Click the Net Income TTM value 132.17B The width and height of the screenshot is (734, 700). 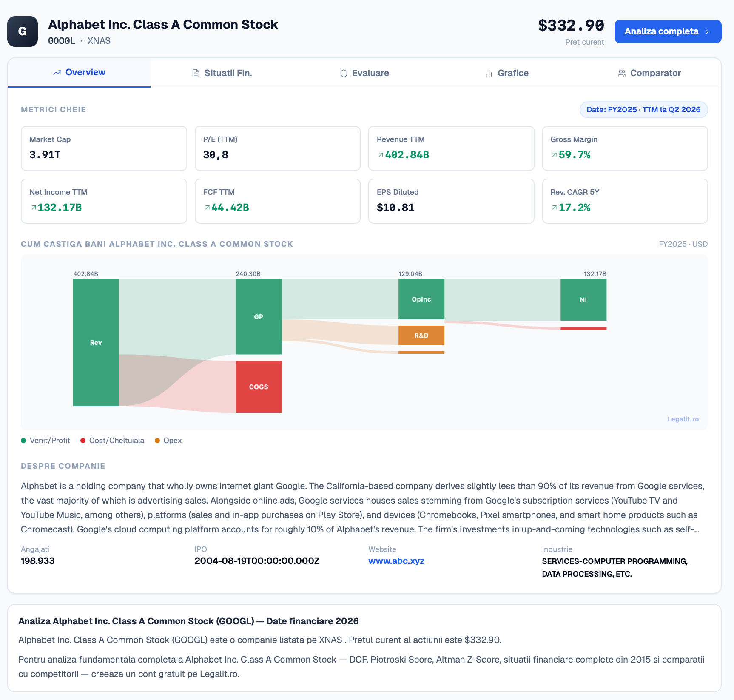tap(60, 208)
